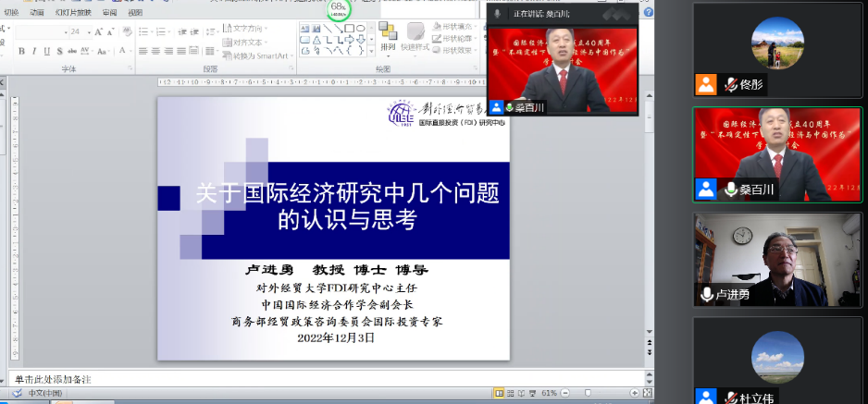This screenshot has width=868, height=404.
Task: Open the Slide Show (幻灯片放映) tab
Action: pos(67,13)
